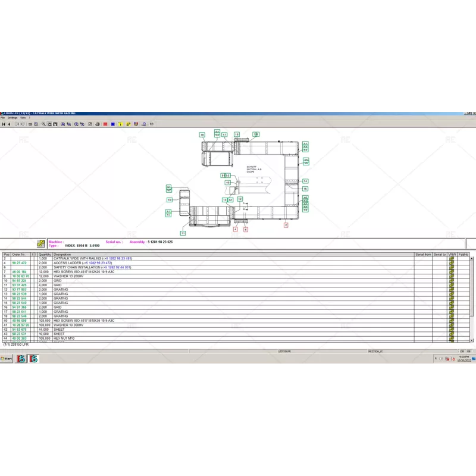
Task: Click the Start button on the taskbar
Action: [7, 359]
